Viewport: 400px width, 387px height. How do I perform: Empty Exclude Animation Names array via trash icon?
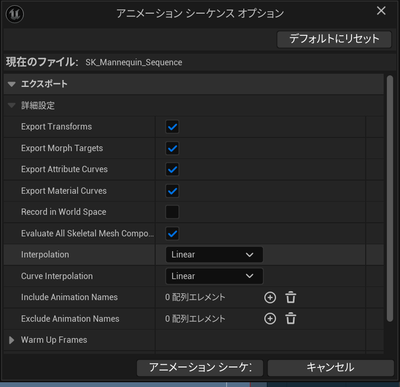pyautogui.click(x=291, y=319)
